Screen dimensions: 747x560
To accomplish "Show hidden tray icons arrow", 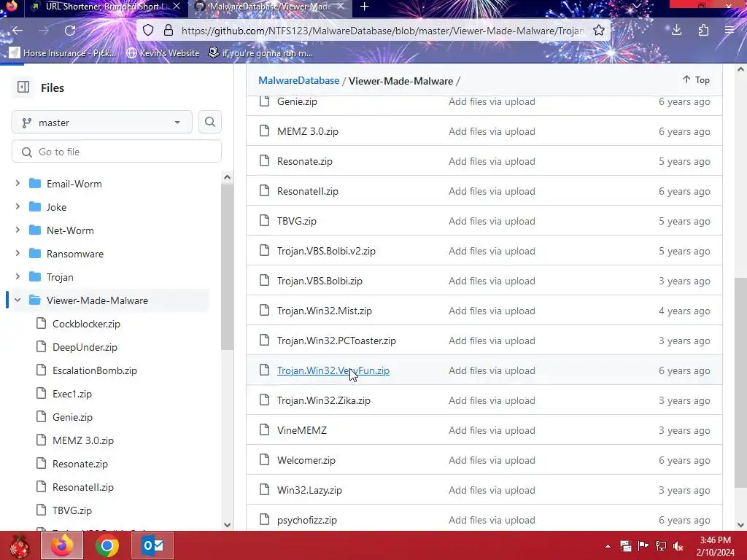I will click(608, 545).
